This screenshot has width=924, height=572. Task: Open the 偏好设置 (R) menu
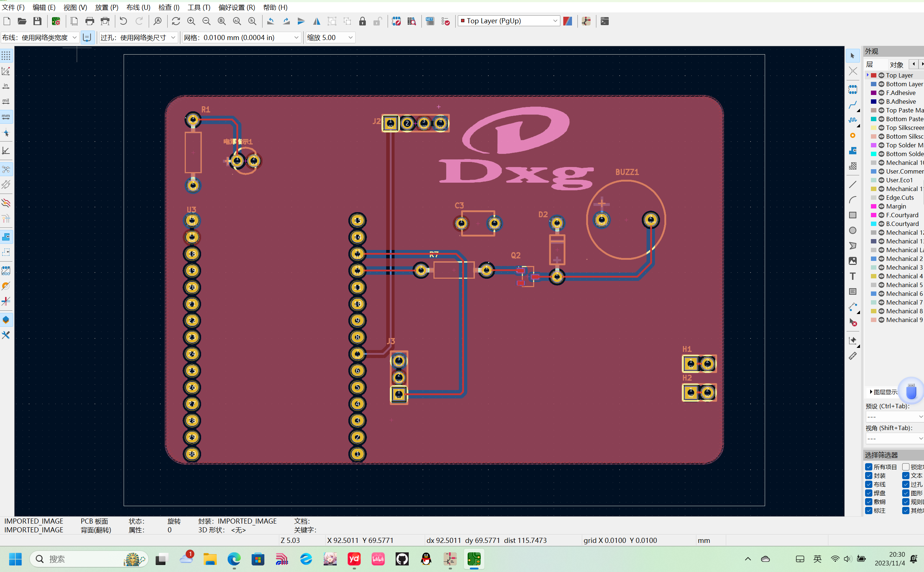point(237,7)
